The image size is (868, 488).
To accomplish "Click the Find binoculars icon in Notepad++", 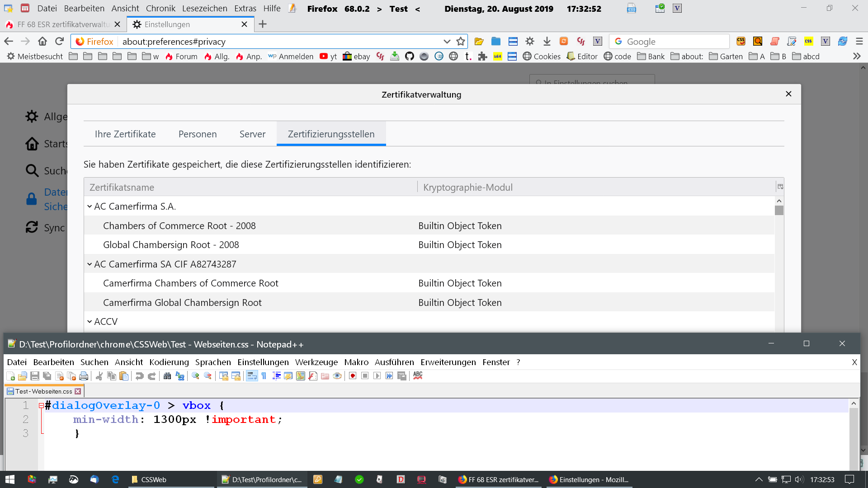I will pos(167,376).
